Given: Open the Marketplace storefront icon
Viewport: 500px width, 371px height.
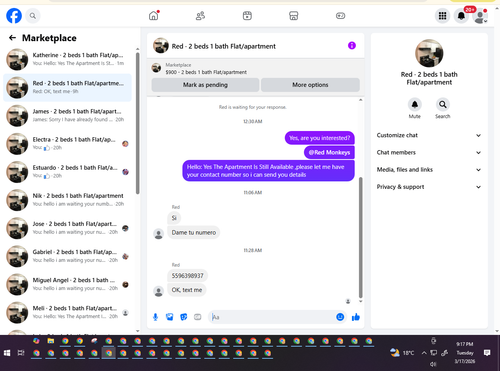Looking at the screenshot, I should (x=294, y=16).
